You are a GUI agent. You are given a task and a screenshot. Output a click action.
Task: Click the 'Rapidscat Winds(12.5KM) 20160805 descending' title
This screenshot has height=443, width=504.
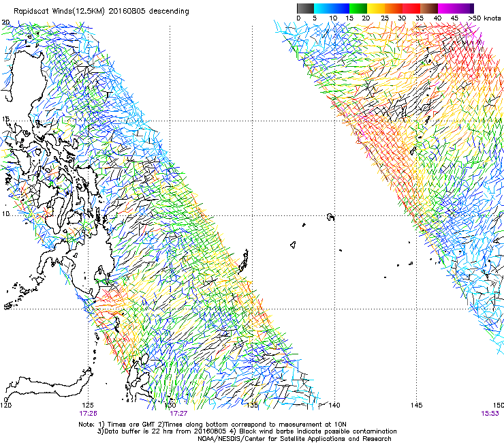[x=101, y=12]
